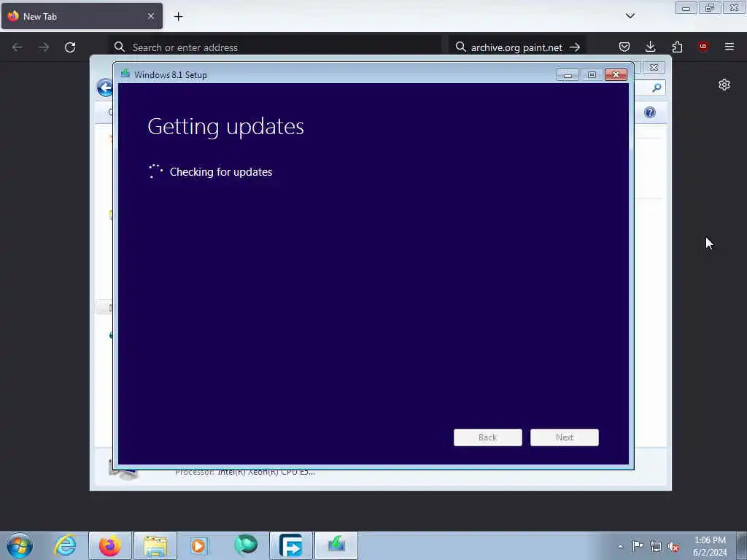The width and height of the screenshot is (747, 560).
Task: Click the Windows Setup taskbar icon
Action: pos(336,545)
